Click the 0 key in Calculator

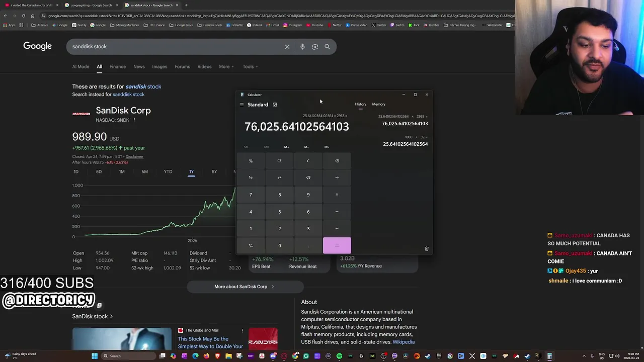[280, 246]
